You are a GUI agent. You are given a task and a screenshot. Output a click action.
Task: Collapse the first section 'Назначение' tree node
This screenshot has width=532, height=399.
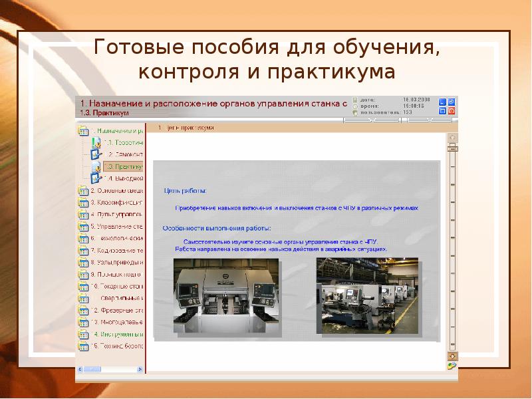pyautogui.click(x=83, y=130)
